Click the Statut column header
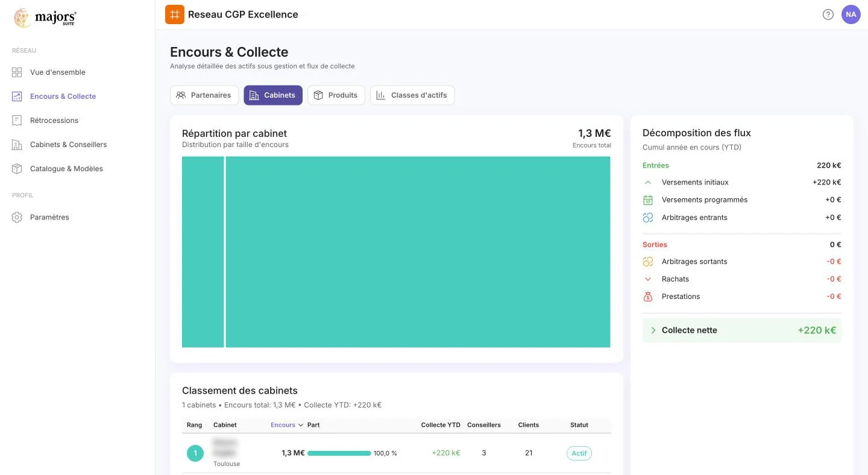Screen dimensions: 868x475 (579, 425)
